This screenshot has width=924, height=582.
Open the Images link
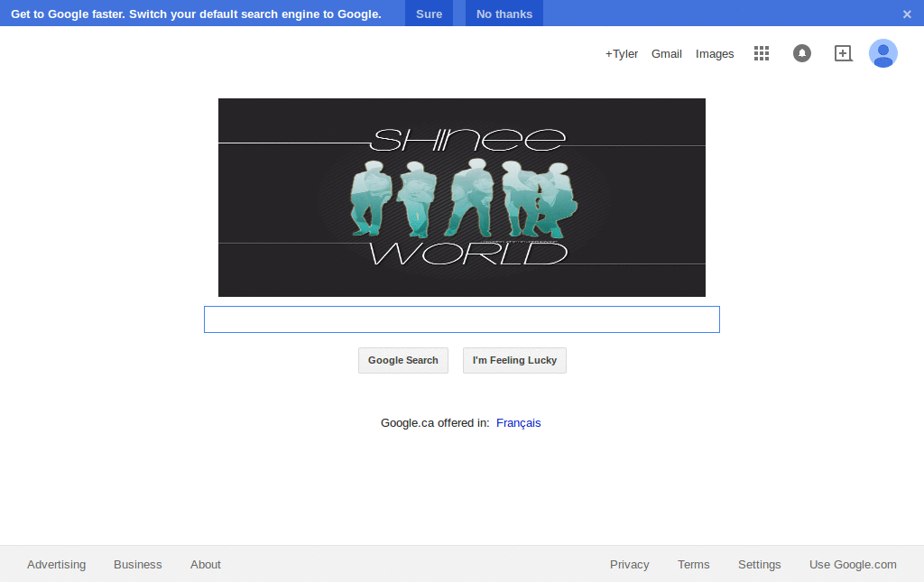click(715, 53)
